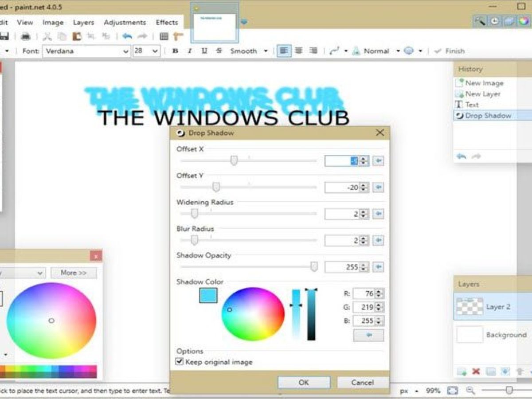Open the Effects menu
Screen dimensions: 532x399
tap(167, 22)
